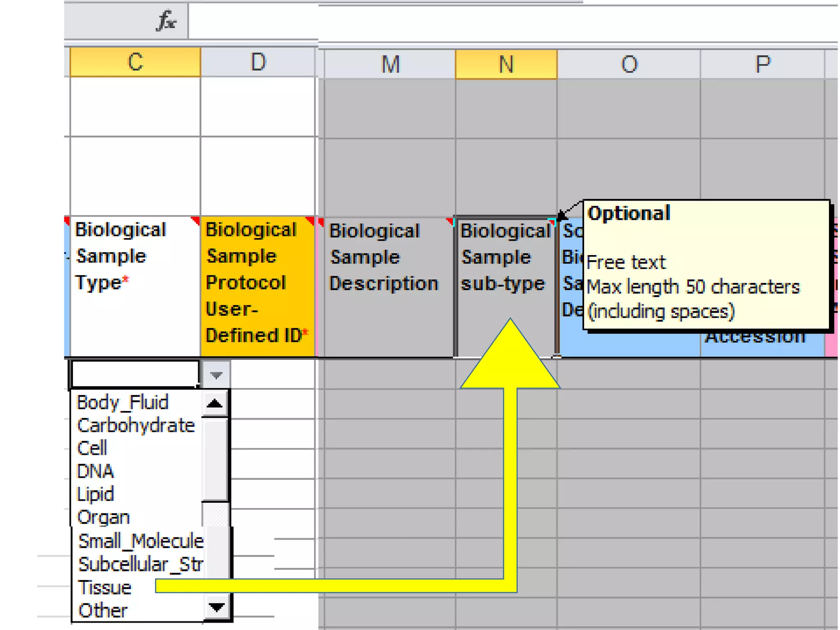Choose Body_Fluid from the dropdown list

point(123,402)
